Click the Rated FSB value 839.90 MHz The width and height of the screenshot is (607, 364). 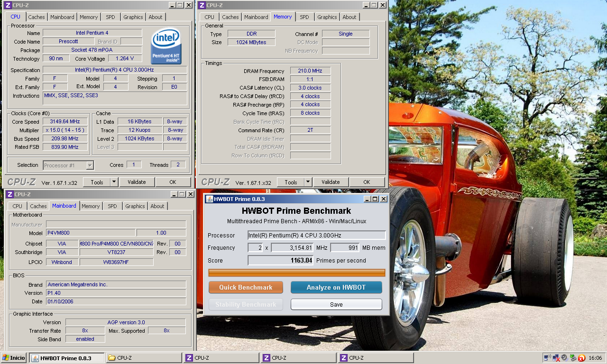65,147
